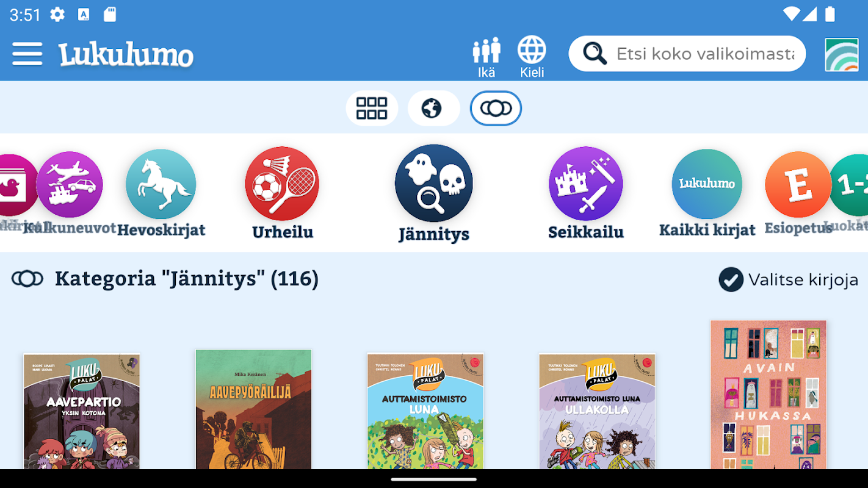Open the hamburger menu

coord(27,54)
